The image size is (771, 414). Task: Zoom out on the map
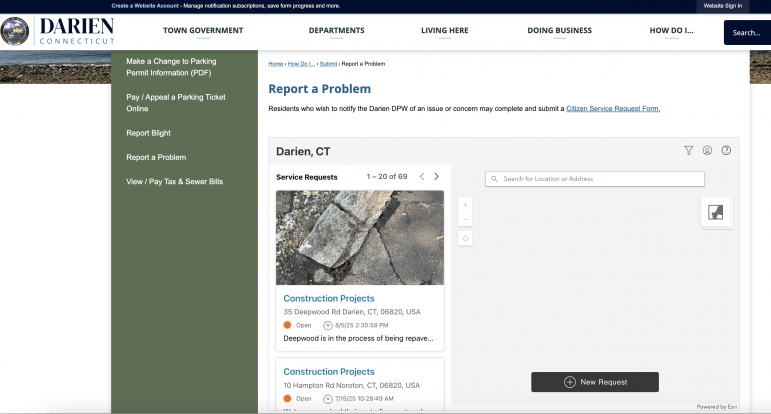click(465, 219)
